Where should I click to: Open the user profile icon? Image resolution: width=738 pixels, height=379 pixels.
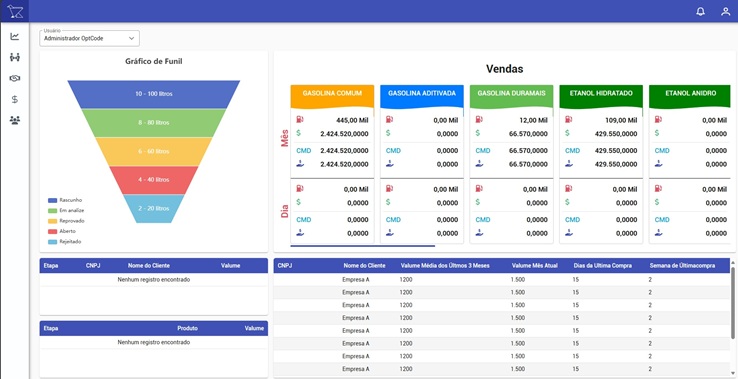pyautogui.click(x=725, y=11)
